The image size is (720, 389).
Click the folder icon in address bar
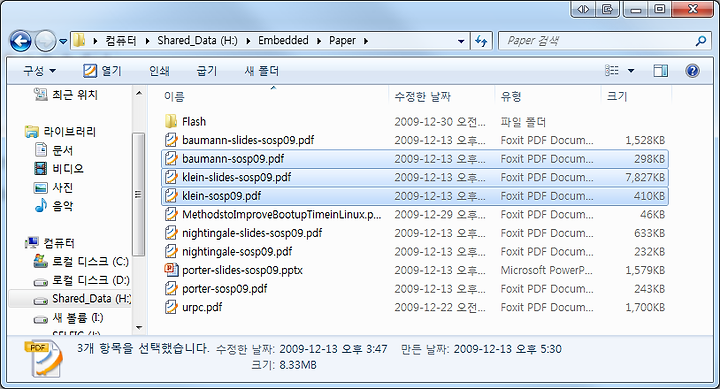79,40
